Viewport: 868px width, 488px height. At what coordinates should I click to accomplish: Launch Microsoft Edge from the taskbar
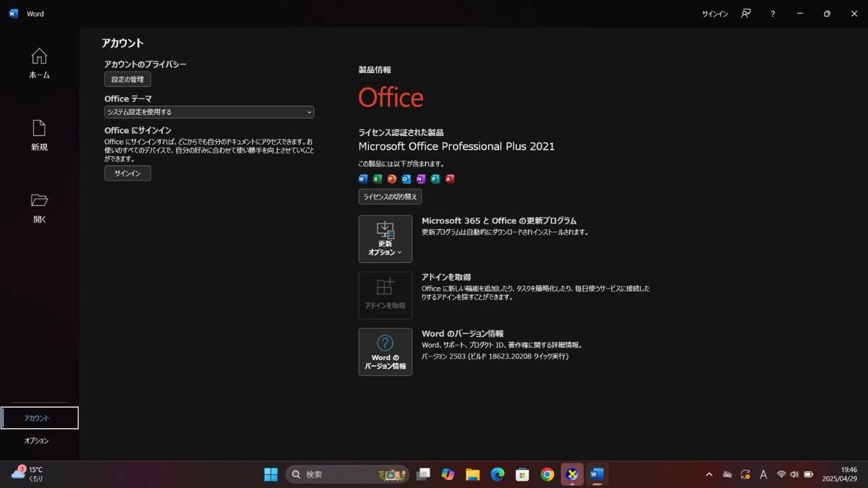point(498,474)
